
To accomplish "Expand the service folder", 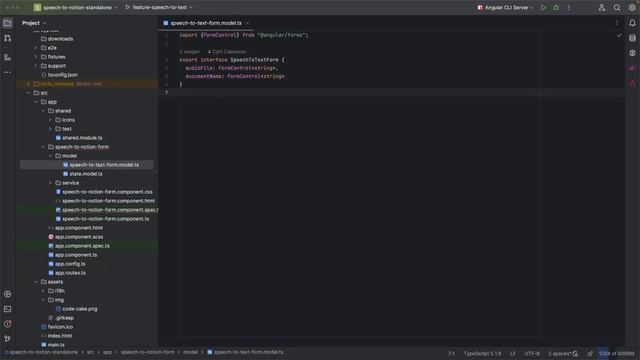I will [x=51, y=183].
